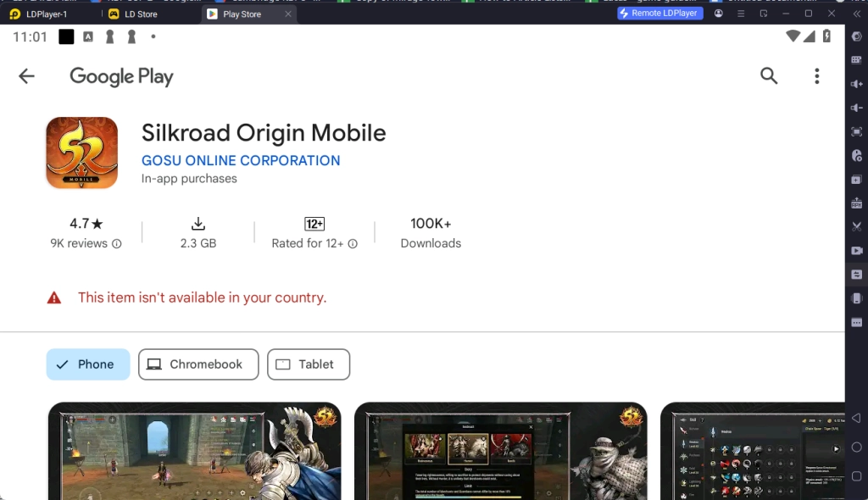
Task: Close the Play Store tab
Action: click(x=288, y=14)
